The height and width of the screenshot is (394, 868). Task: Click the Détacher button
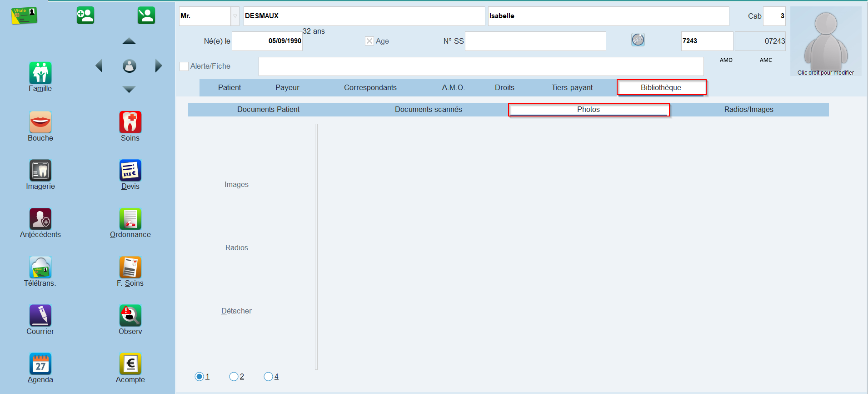point(236,311)
